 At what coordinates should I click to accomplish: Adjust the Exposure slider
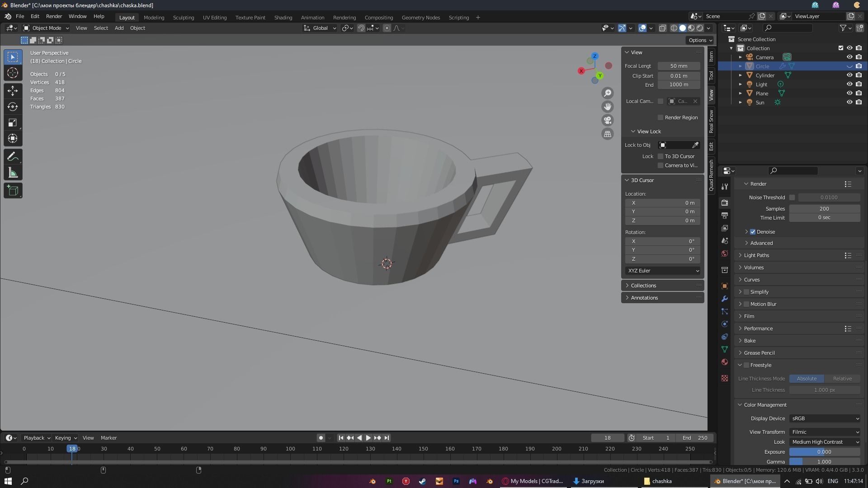(825, 452)
